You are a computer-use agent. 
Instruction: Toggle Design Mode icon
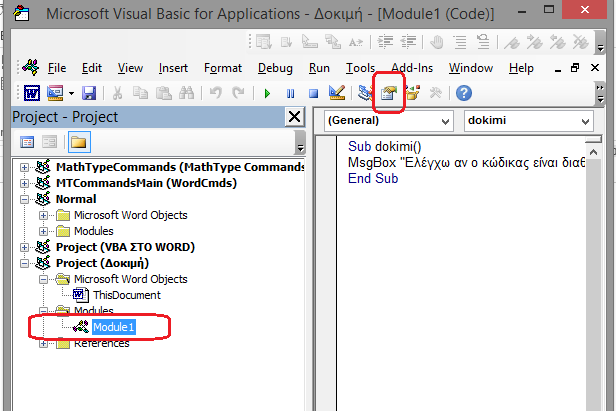tap(337, 93)
